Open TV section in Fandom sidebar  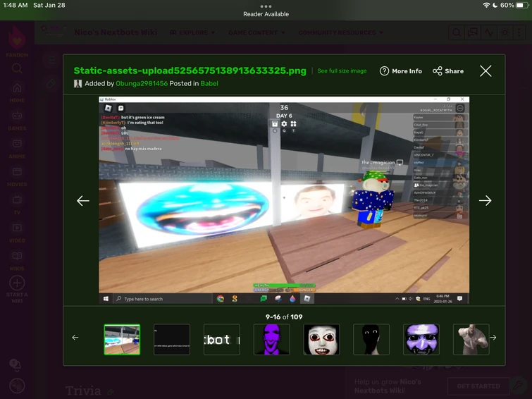[x=17, y=205]
